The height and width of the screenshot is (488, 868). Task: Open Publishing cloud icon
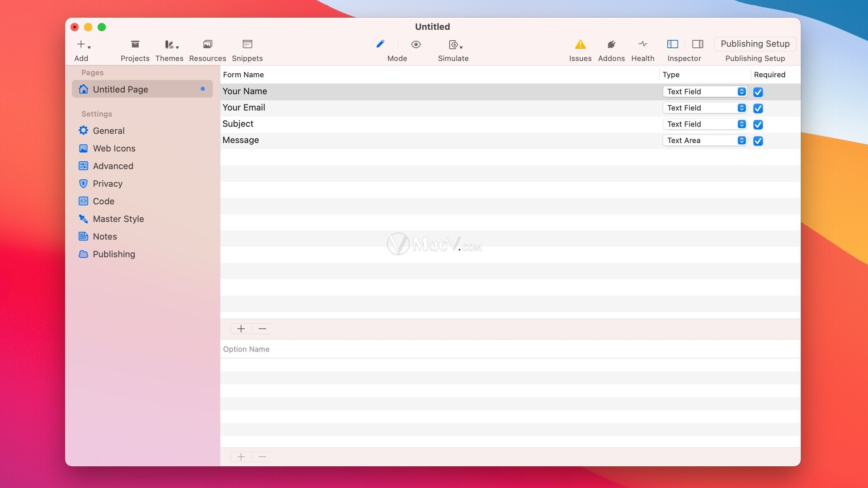83,254
